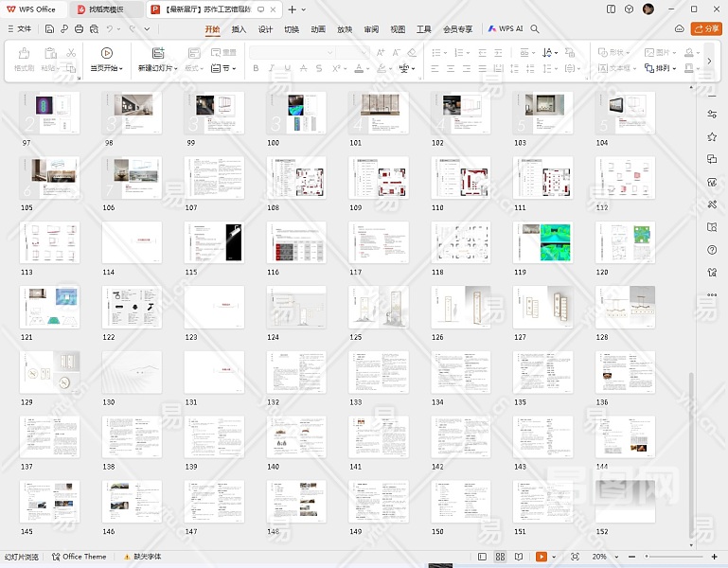Screen dimensions: 728x568
Task: Click the save icon in quick toolbar
Action: [49, 29]
